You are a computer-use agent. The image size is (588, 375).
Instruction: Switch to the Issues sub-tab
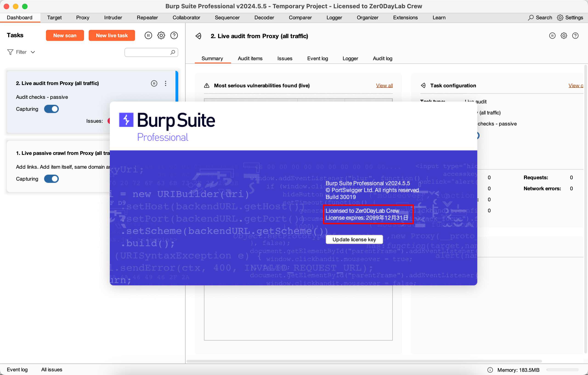coord(285,58)
